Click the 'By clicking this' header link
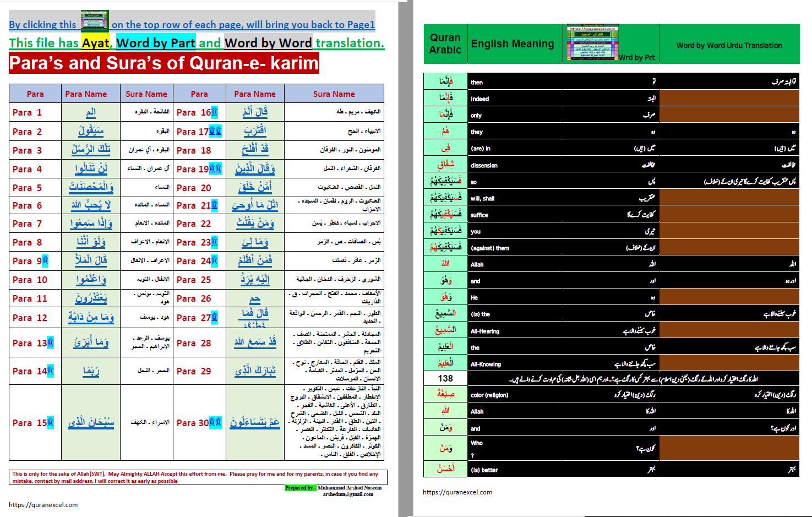The height and width of the screenshot is (517, 812). pos(42,25)
